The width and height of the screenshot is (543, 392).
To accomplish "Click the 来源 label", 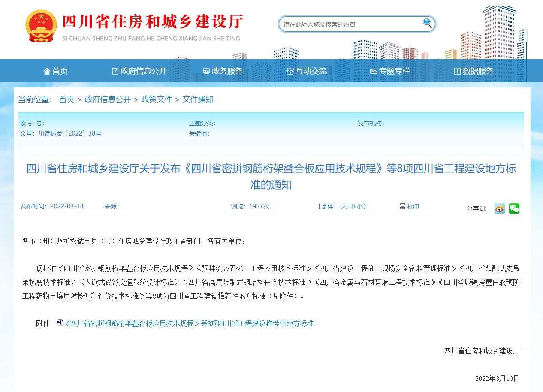I will (x=112, y=206).
